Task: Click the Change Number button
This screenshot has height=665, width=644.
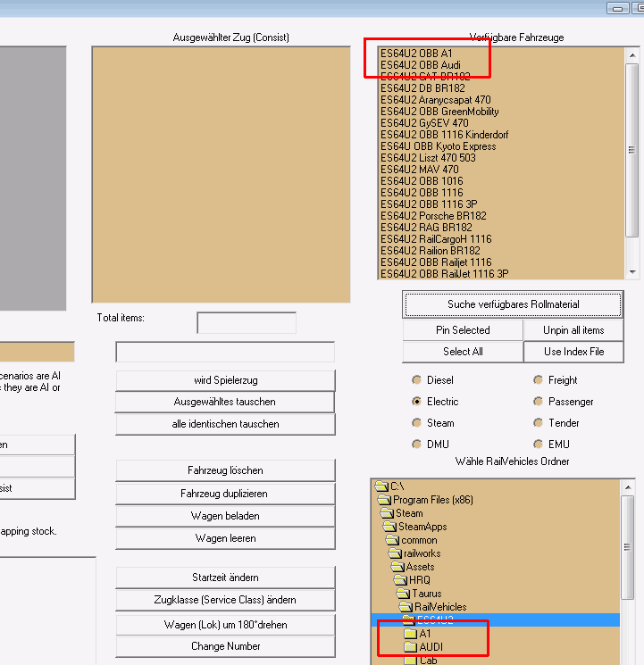Action: [225, 646]
